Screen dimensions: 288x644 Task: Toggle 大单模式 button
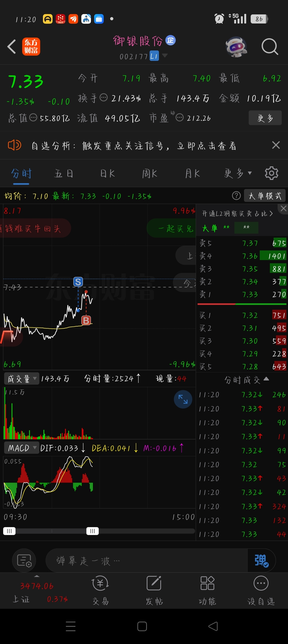coord(265,196)
